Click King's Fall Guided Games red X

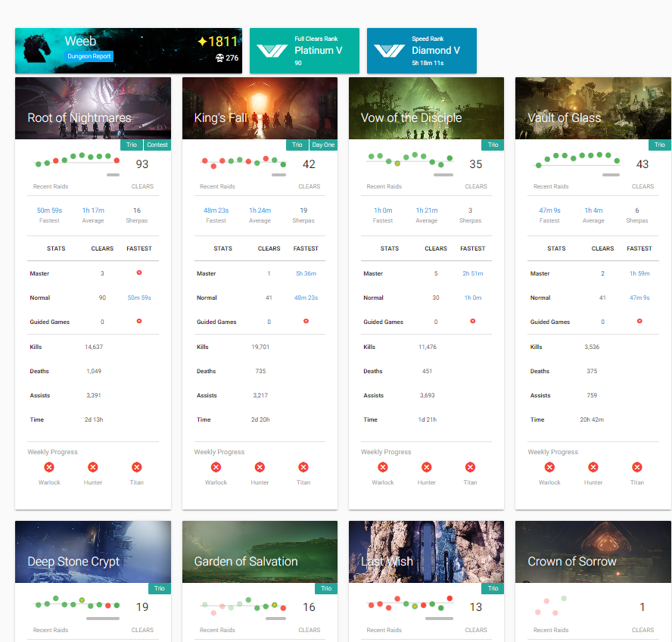306,321
